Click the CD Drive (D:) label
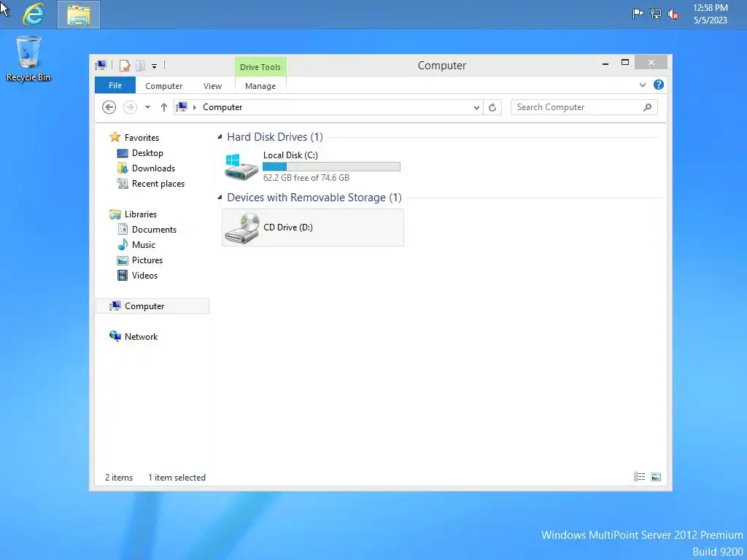The width and height of the screenshot is (747, 560). 287,227
